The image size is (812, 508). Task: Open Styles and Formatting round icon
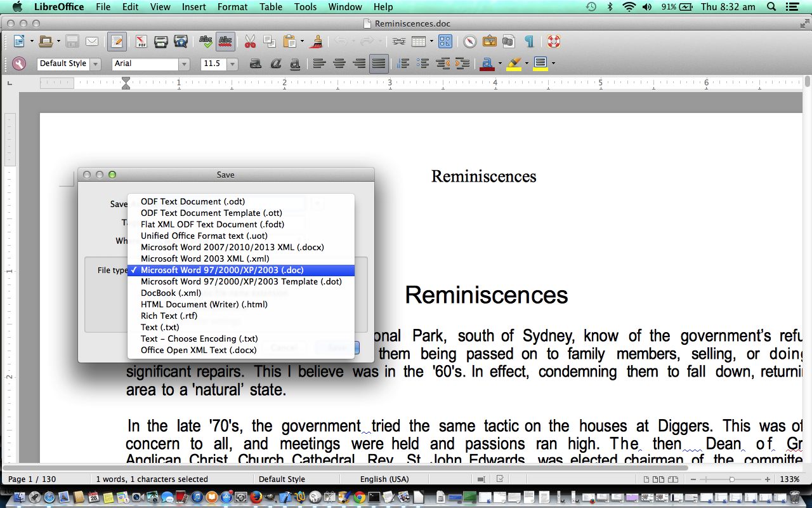[19, 63]
